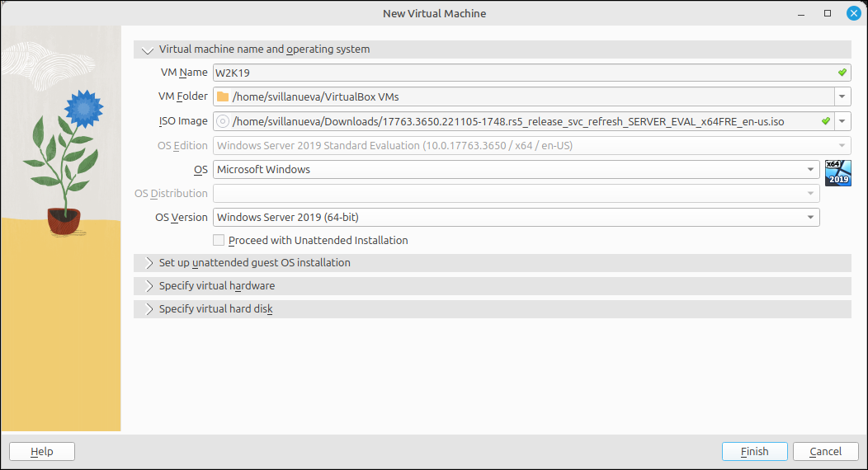This screenshot has width=868, height=470.
Task: Click the VM Folder path field
Action: point(524,96)
